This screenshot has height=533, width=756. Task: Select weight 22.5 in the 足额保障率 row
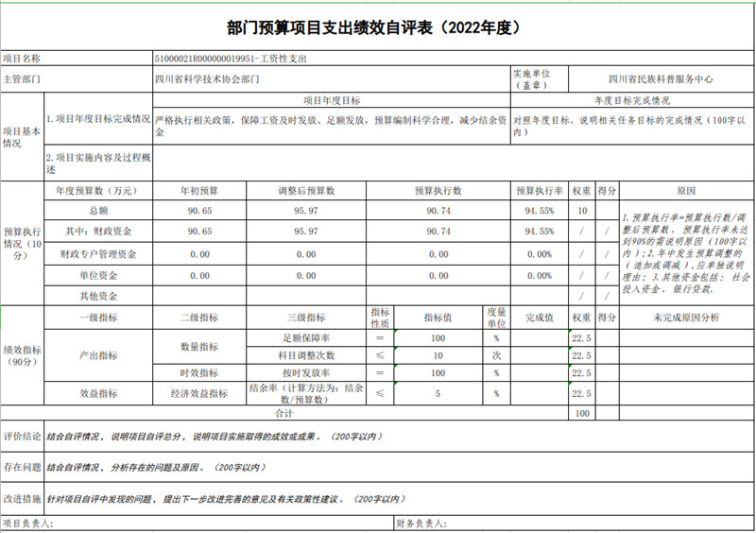582,338
